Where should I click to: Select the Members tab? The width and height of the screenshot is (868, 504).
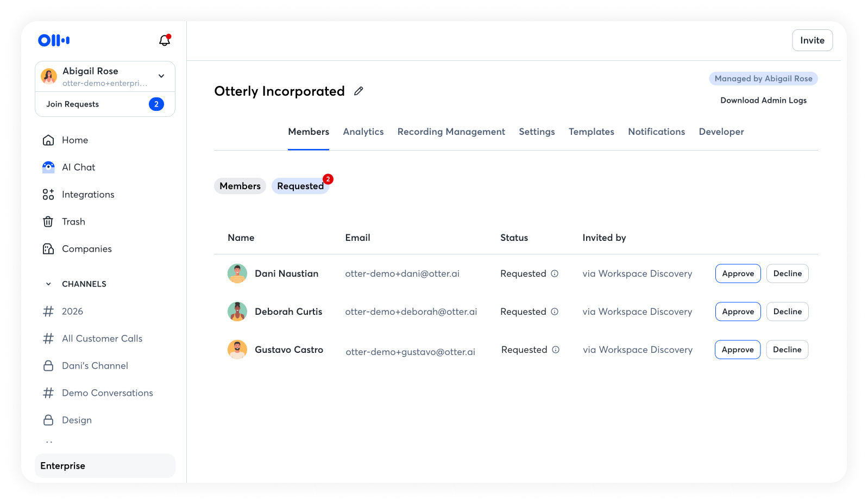tap(309, 132)
